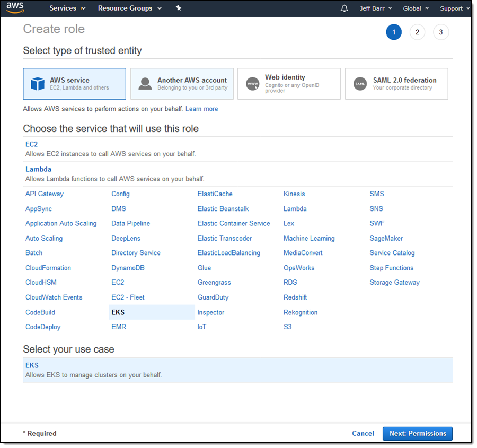Open the Learn more link
The height and width of the screenshot is (448, 477).
(201, 109)
